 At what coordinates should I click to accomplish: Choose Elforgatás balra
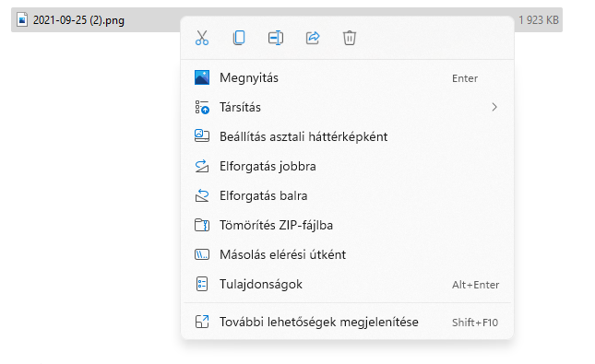(x=347, y=195)
